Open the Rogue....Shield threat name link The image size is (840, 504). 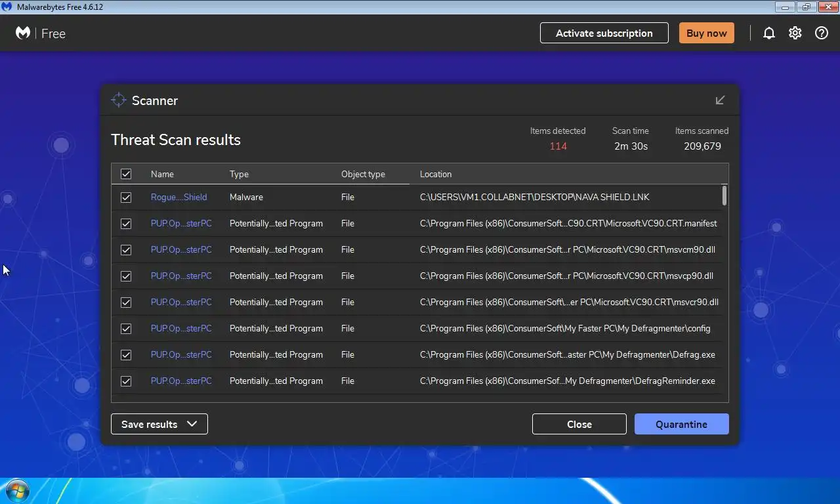click(178, 197)
